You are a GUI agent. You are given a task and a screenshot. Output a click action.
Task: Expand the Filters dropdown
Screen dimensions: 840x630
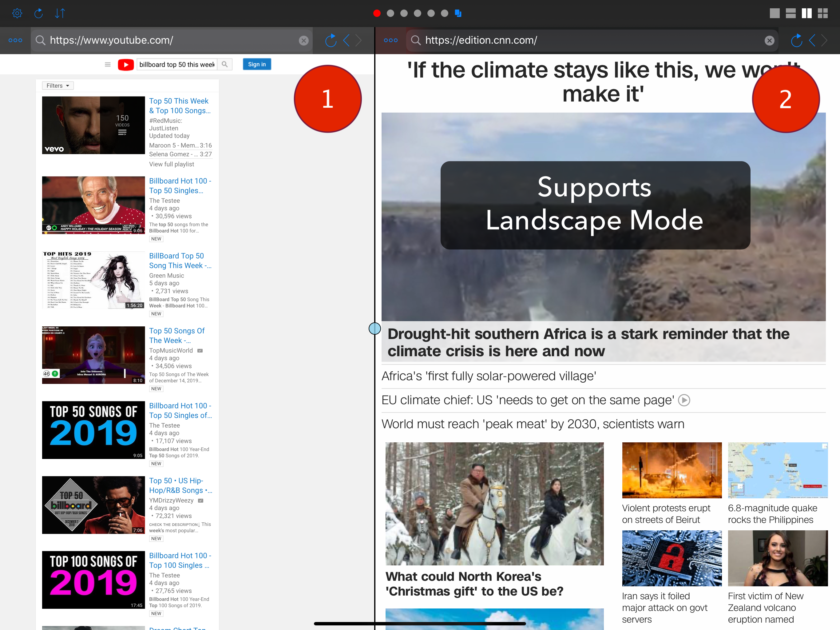58,86
